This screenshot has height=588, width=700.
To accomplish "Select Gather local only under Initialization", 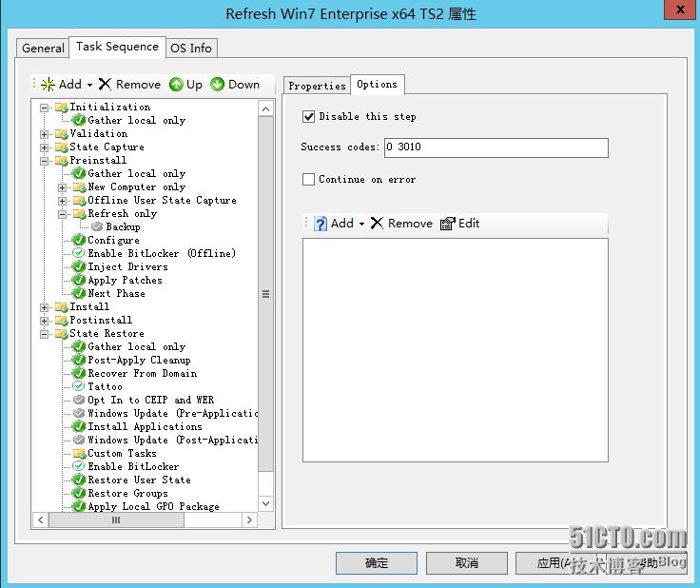I will coord(136,120).
